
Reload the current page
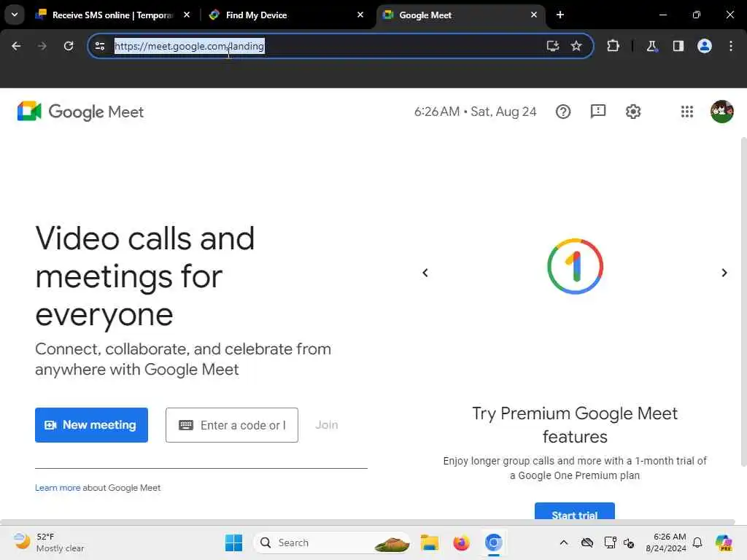(69, 46)
